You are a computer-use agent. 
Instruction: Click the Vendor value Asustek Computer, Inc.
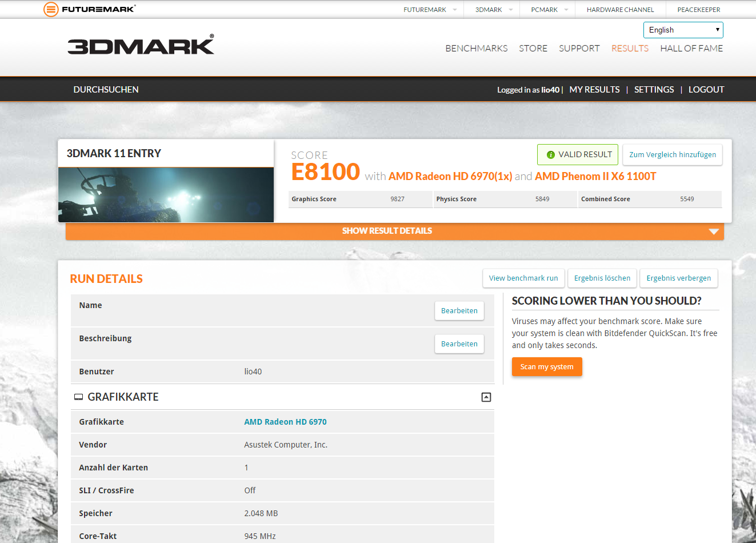tap(286, 445)
